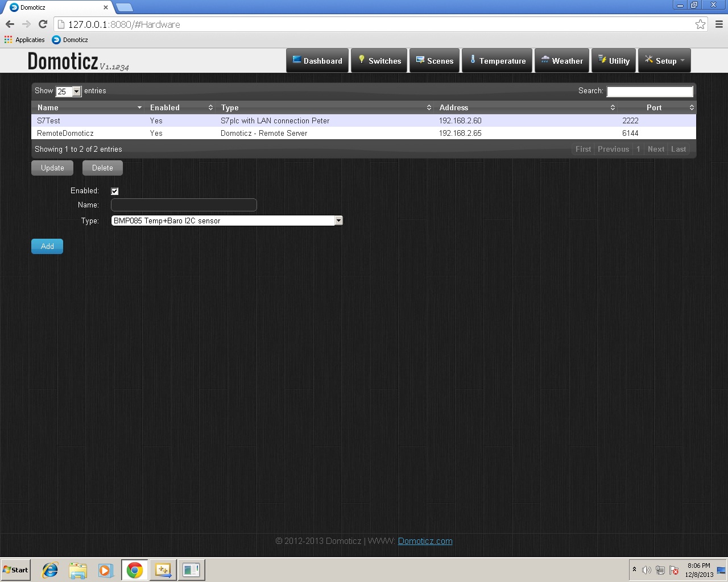Sort table by Address column

[x=526, y=107]
